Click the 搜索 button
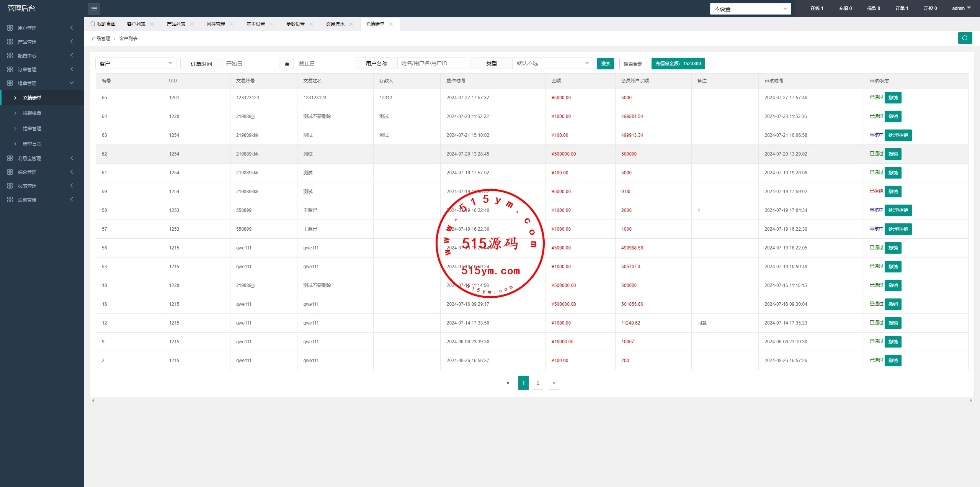 pos(605,64)
